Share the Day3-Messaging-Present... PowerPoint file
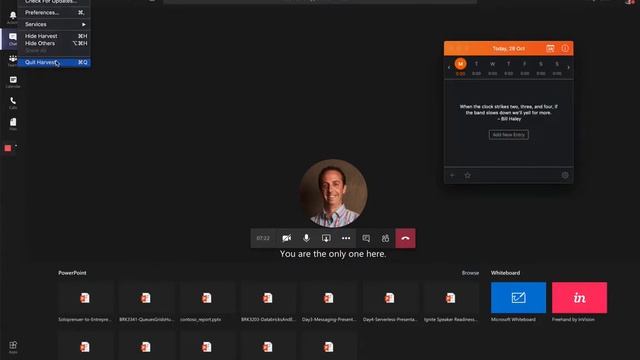Image resolution: width=640 pixels, height=360 pixels. (329, 302)
